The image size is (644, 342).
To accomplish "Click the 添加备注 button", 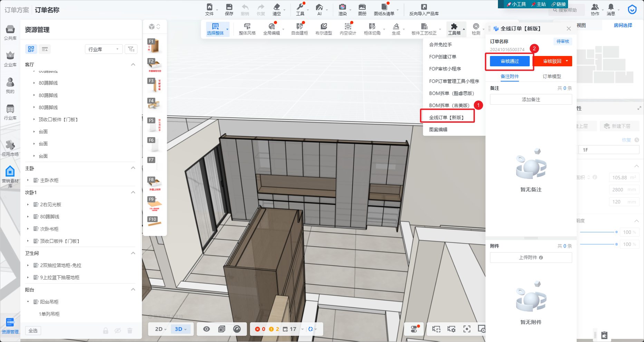I will [x=531, y=99].
